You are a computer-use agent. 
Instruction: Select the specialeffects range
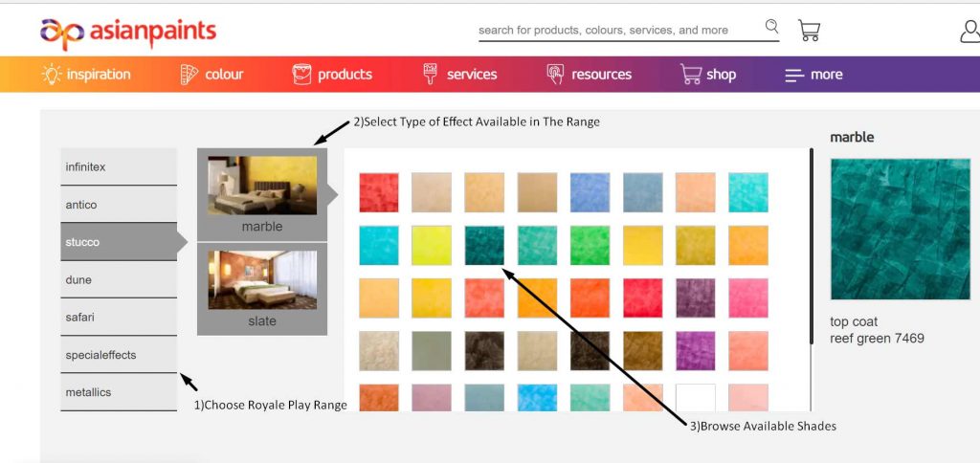[x=119, y=354]
